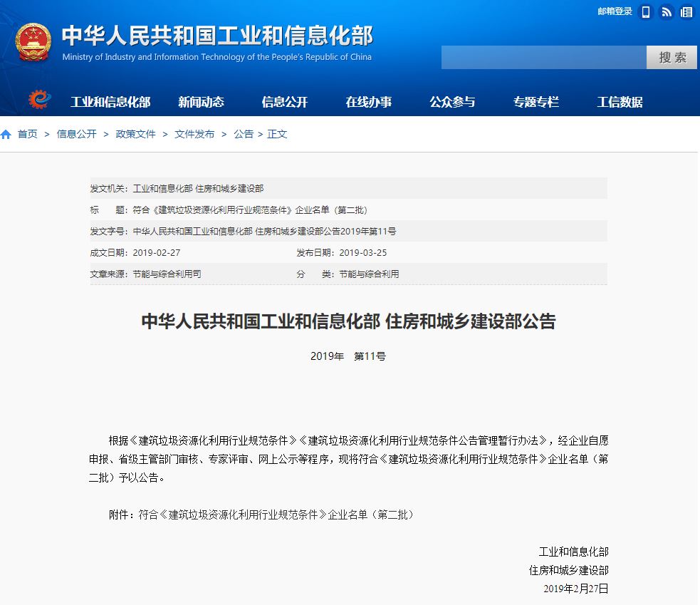Open 工信数据 navigation menu
The height and width of the screenshot is (605, 700).
[x=620, y=102]
